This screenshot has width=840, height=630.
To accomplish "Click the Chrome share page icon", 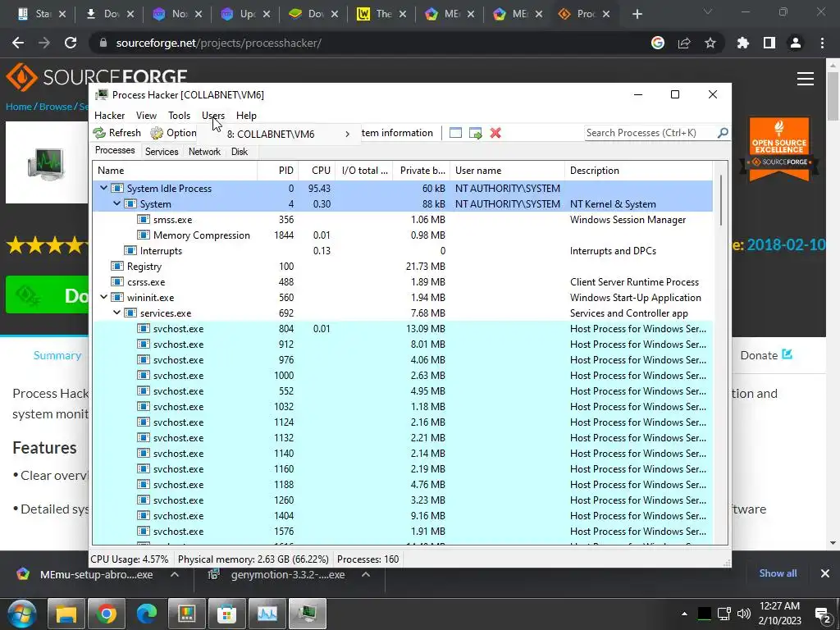I will click(x=684, y=43).
